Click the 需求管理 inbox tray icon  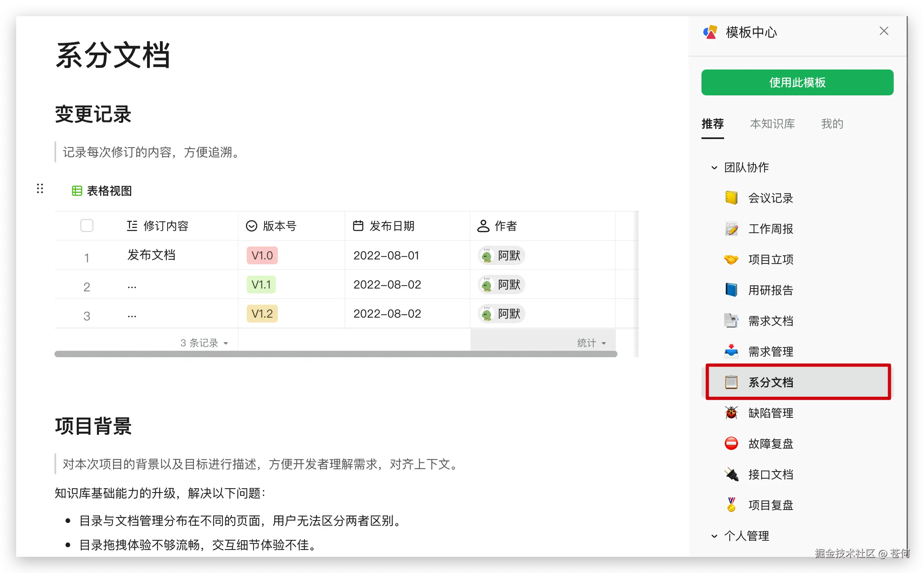[x=731, y=352]
